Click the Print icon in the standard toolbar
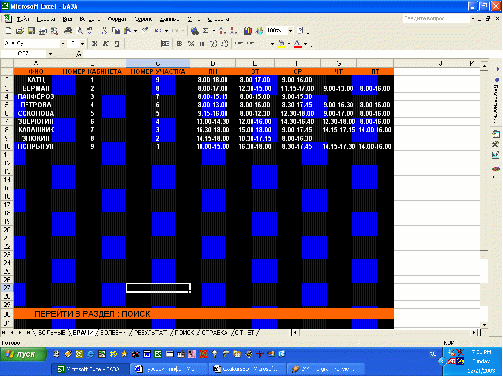Viewport: 503px width, 377px height. pyautogui.click(x=68, y=31)
